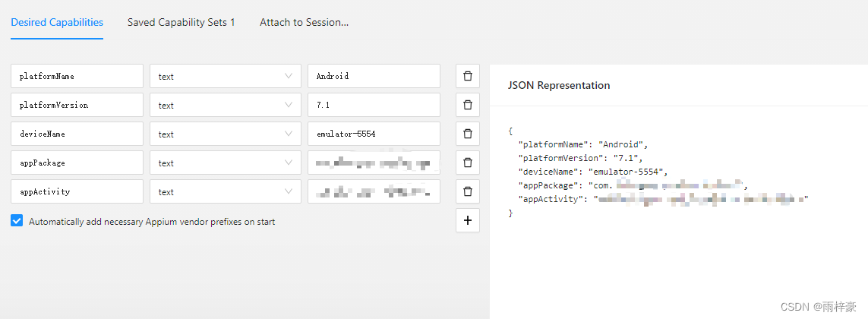Click the Android value input field

click(374, 76)
